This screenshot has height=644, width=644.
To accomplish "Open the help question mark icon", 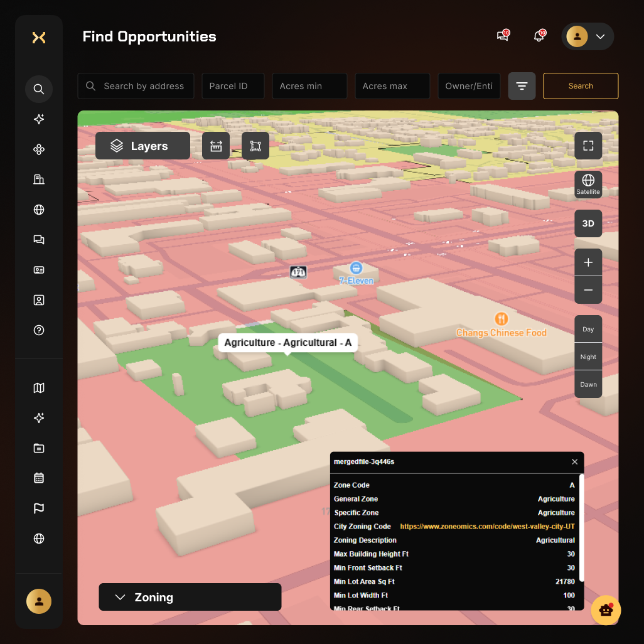I will (39, 330).
